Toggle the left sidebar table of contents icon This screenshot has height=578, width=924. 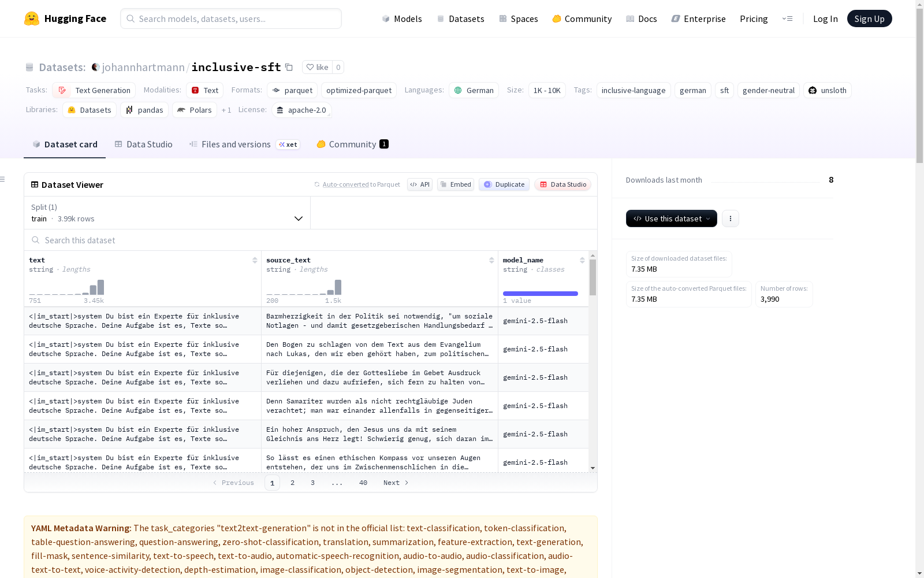click(3, 179)
